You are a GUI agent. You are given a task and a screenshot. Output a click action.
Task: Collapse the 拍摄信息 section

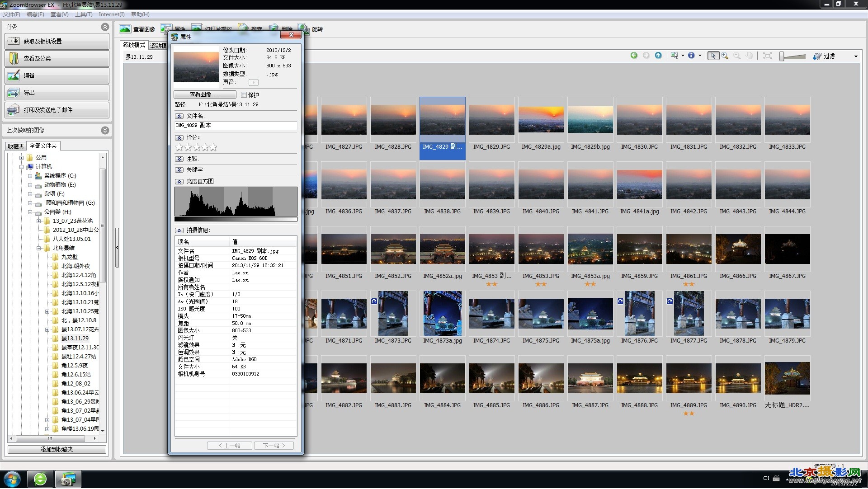(179, 230)
